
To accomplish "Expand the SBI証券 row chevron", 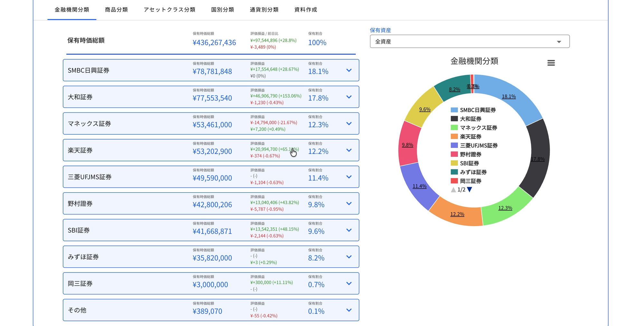I will pyautogui.click(x=349, y=230).
